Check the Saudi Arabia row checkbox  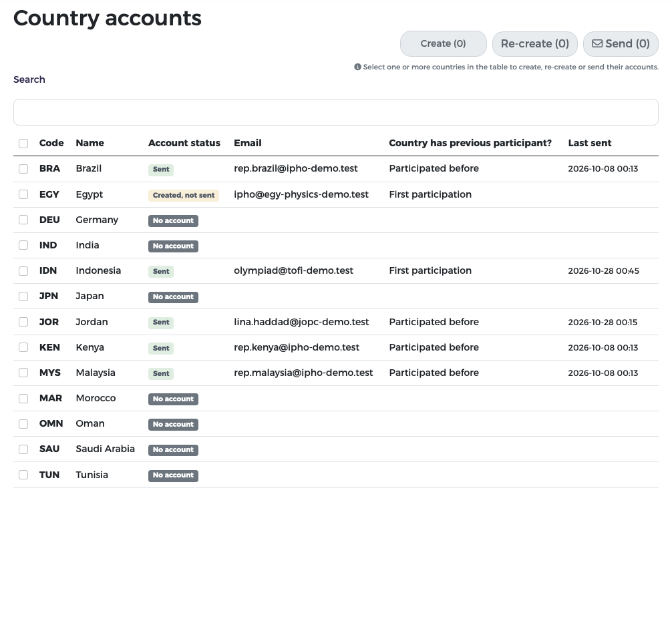coord(23,449)
